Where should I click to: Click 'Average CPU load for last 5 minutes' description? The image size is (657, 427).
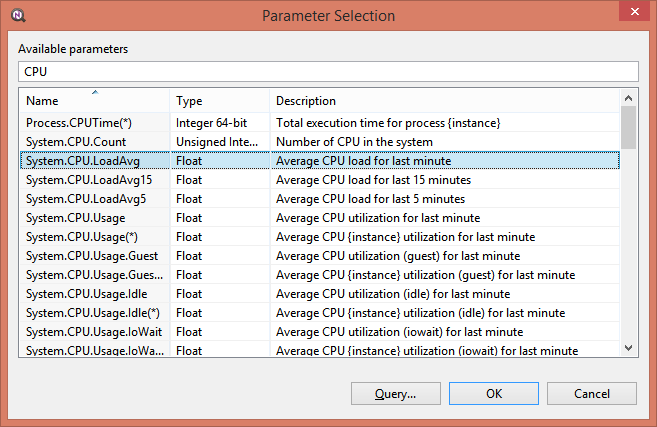point(370,199)
